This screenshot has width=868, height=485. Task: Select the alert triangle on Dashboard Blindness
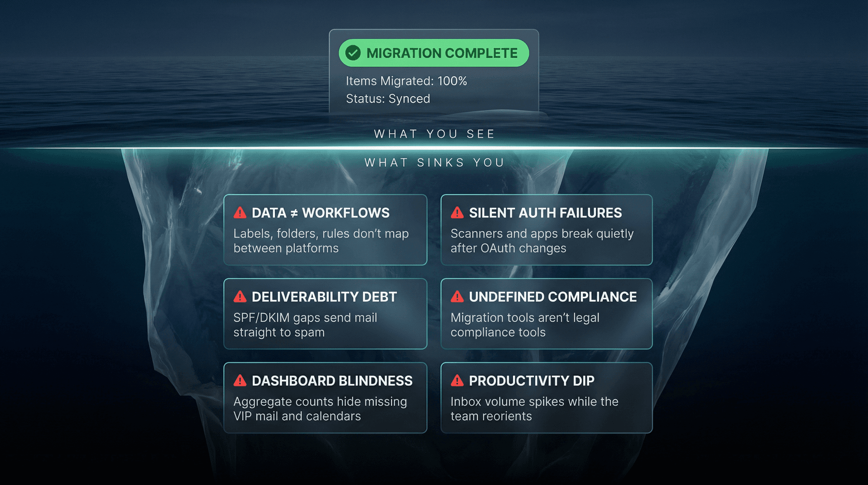(x=240, y=380)
